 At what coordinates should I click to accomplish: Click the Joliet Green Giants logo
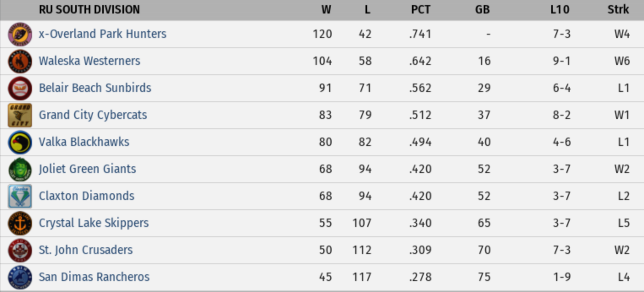tap(20, 169)
